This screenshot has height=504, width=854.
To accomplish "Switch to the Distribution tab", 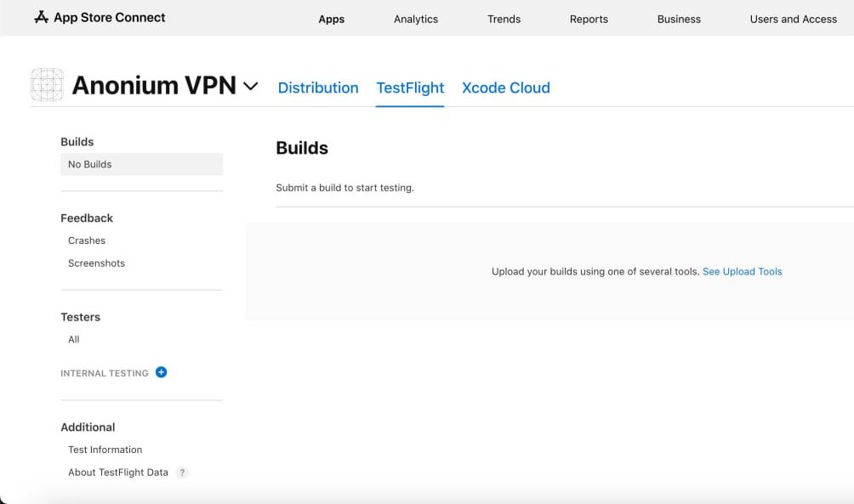I will tap(318, 88).
